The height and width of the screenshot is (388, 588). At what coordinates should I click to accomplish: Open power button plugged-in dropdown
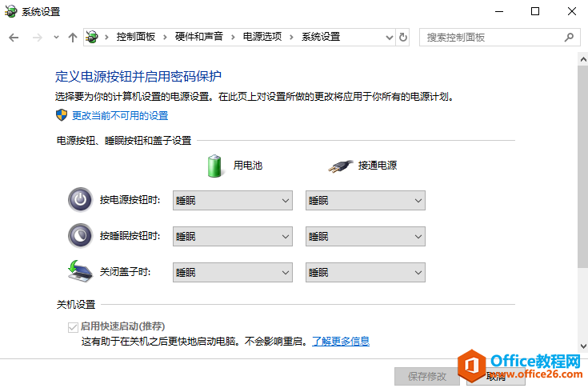click(x=366, y=200)
